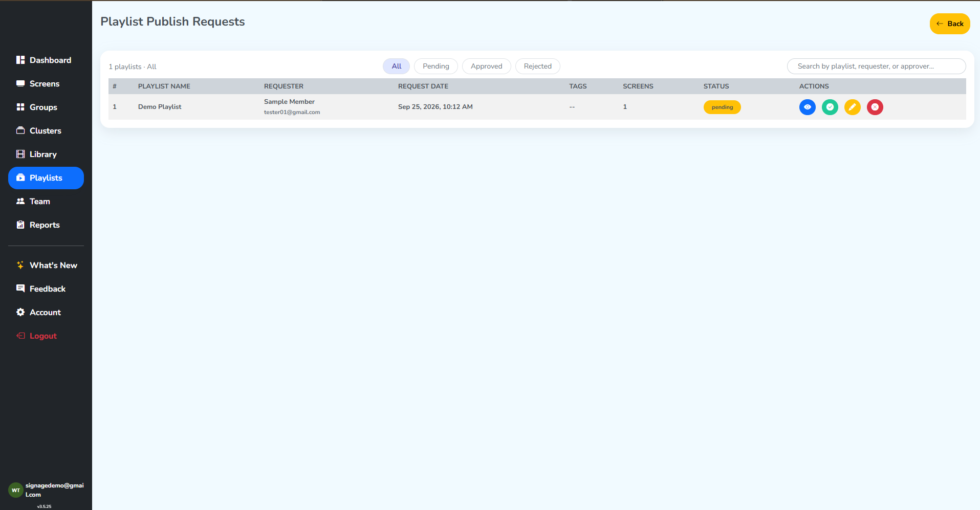Viewport: 980px width, 510px height.
Task: Click the Logout text link
Action: pos(43,336)
